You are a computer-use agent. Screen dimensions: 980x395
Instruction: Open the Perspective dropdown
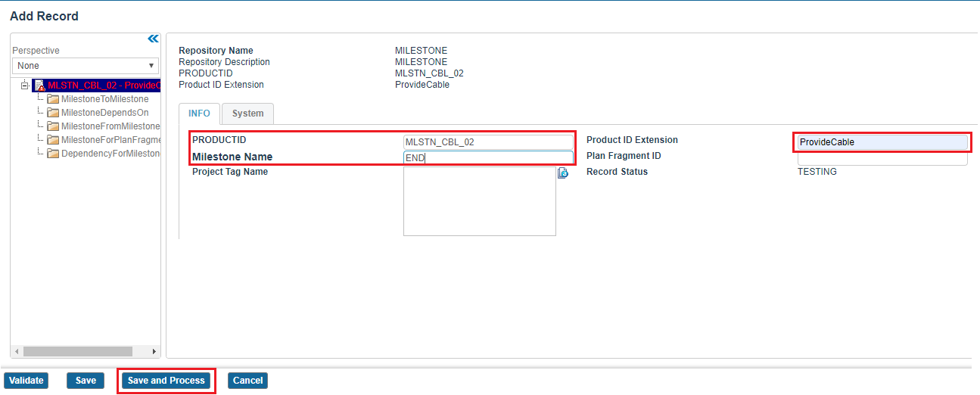coord(86,66)
